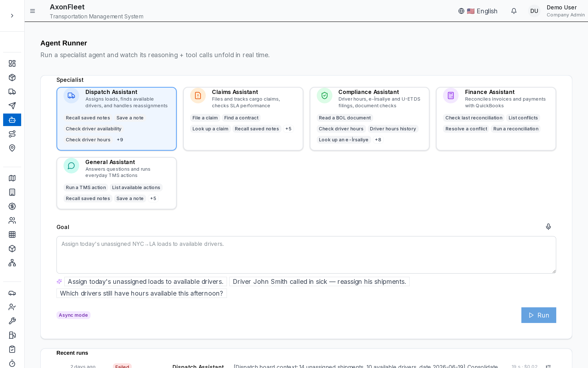Open the clipboard check sidebar icon

click(x=12, y=349)
